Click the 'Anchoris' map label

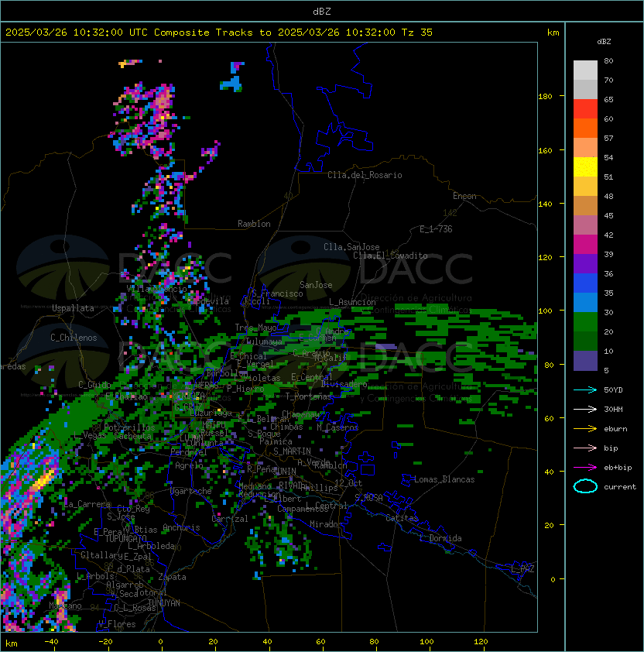coord(181,527)
